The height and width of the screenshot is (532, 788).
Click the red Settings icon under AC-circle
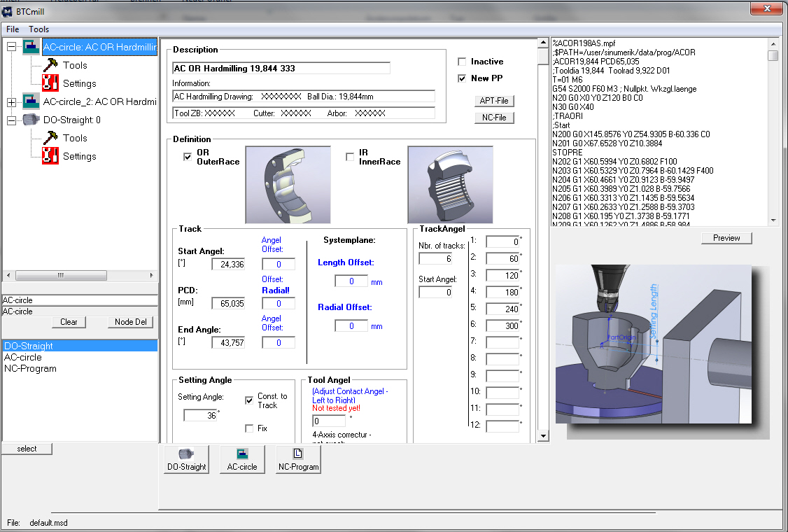[x=50, y=83]
